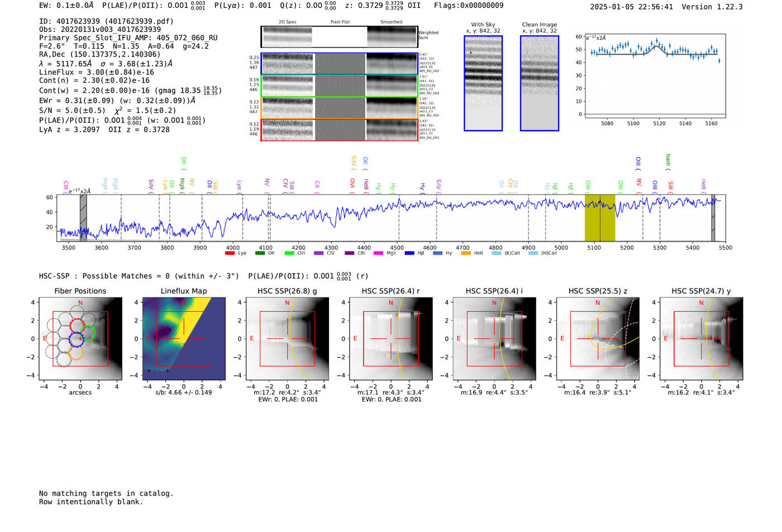This screenshot has height=532, width=782.
Task: Click the (H)CaII legend swatch
Action: (533, 253)
